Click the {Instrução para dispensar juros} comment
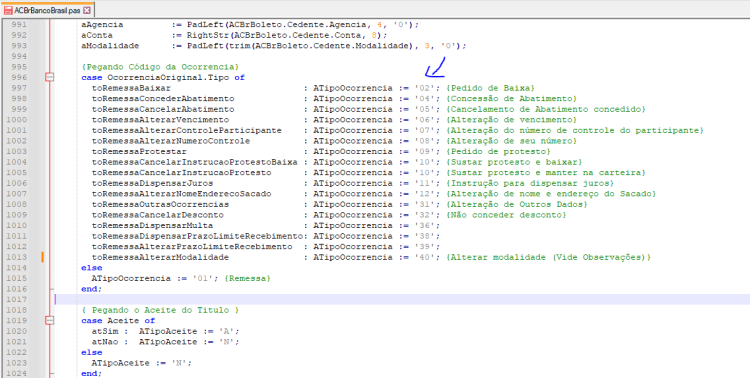Viewport: 750px width, 378px height. tap(529, 183)
